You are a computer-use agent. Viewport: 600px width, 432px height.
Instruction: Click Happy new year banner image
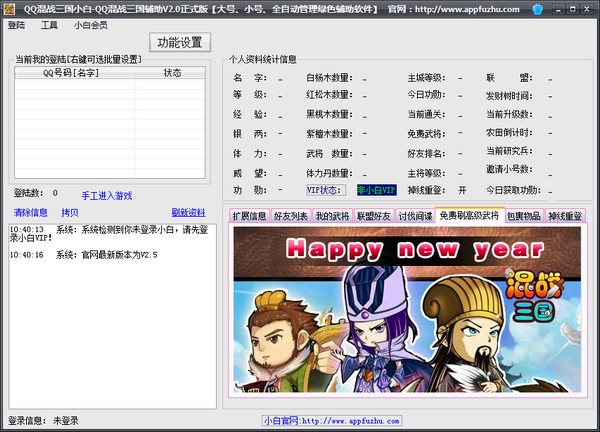(x=408, y=309)
